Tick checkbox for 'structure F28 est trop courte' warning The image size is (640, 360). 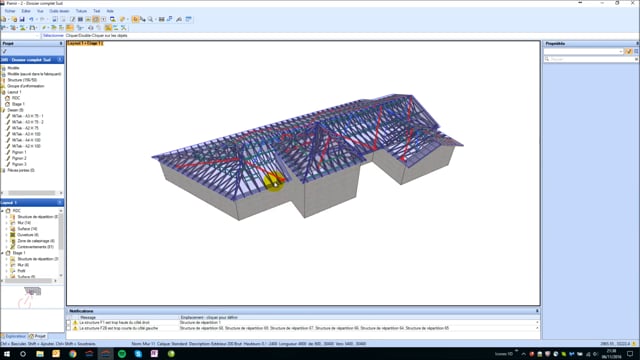[69, 328]
